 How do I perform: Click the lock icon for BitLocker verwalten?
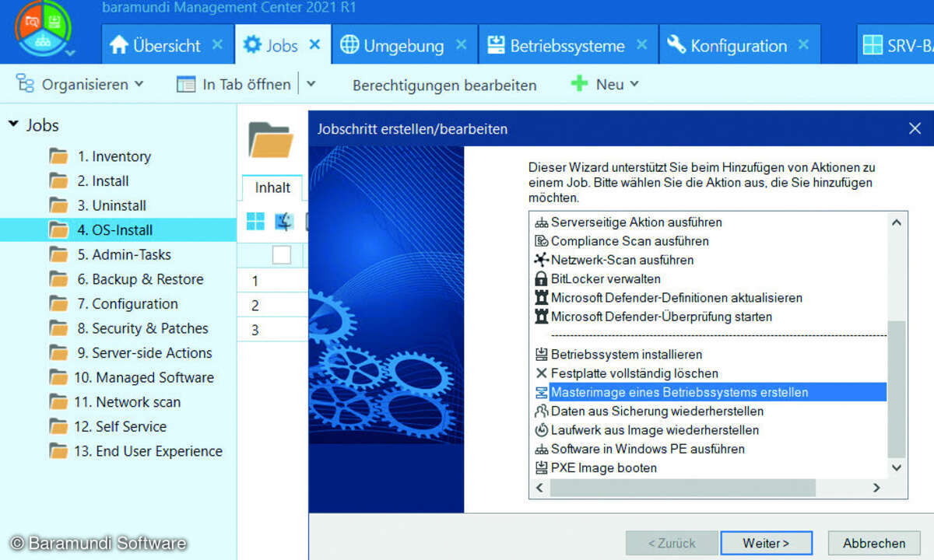tap(542, 278)
